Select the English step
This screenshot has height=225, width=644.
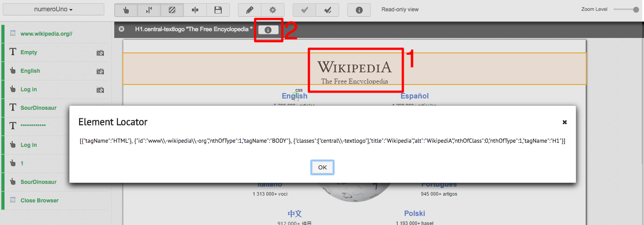56,71
